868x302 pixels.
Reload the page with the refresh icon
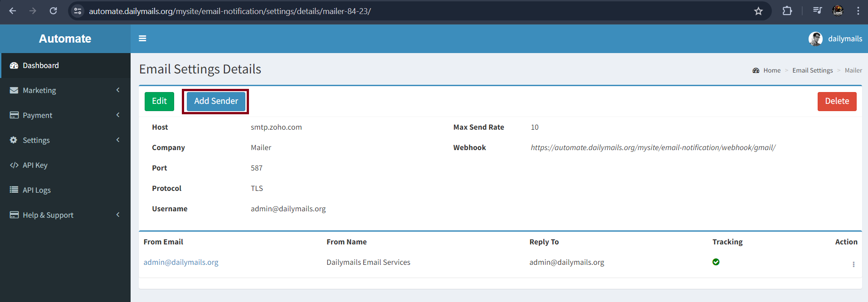point(53,11)
